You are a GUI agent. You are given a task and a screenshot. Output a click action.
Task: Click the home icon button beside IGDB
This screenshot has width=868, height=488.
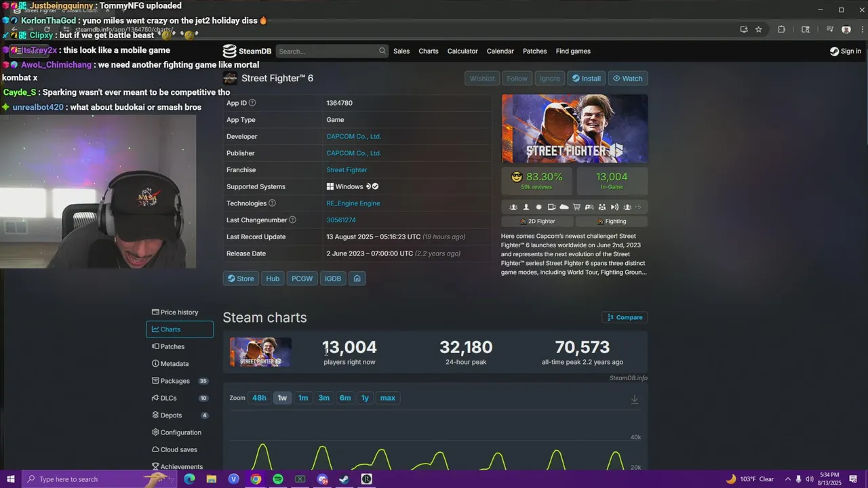pyautogui.click(x=357, y=279)
